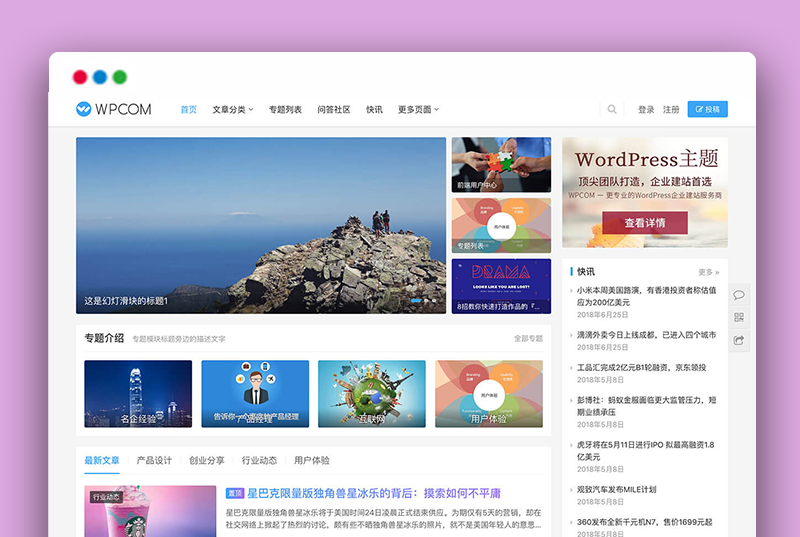Viewport: 800px width, 537px height.
Task: Open the 互联网 topic card
Action: click(371, 394)
